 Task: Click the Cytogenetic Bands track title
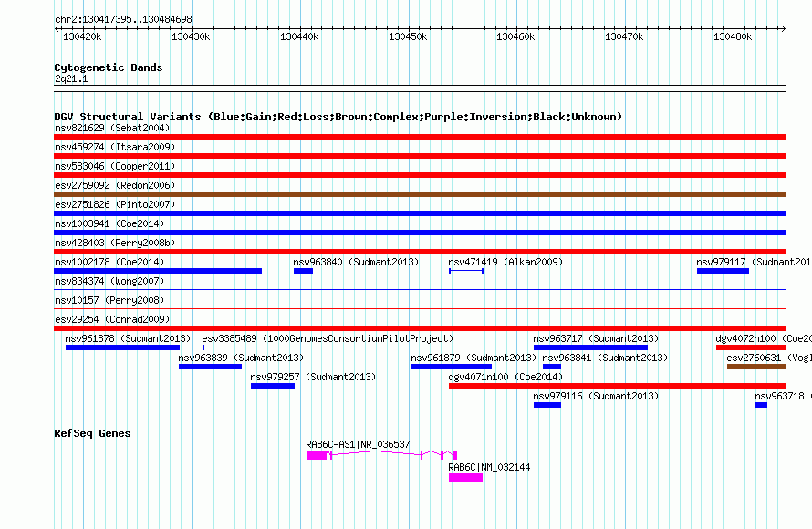109,67
